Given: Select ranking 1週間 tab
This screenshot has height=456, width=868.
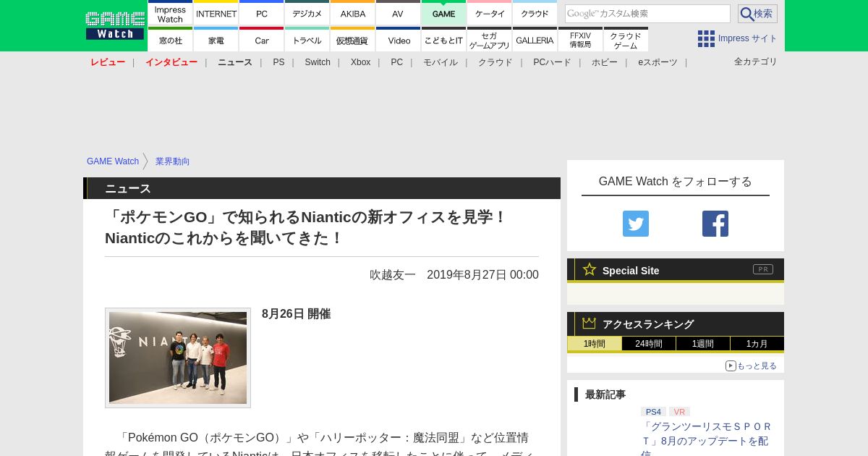Looking at the screenshot, I should pyautogui.click(x=703, y=344).
